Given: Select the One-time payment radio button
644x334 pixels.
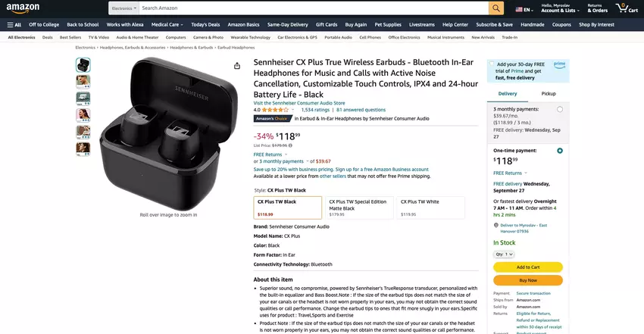Looking at the screenshot, I should 560,151.
